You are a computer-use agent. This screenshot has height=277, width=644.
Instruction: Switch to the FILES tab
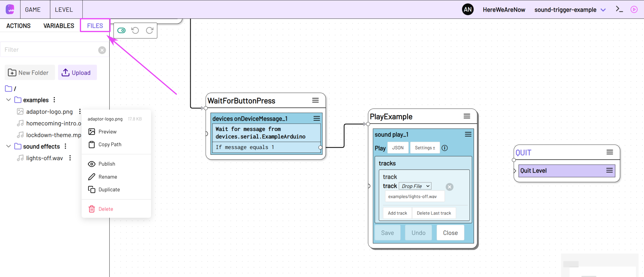point(95,26)
